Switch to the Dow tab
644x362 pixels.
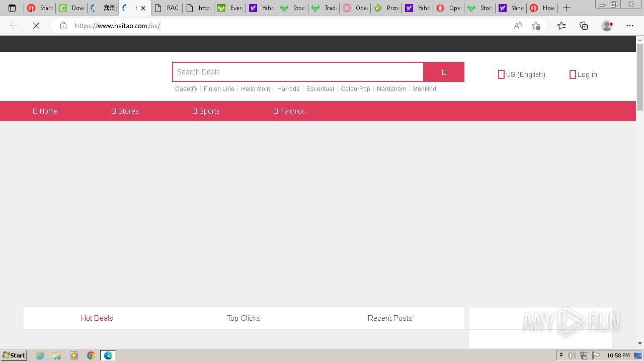coord(71,8)
